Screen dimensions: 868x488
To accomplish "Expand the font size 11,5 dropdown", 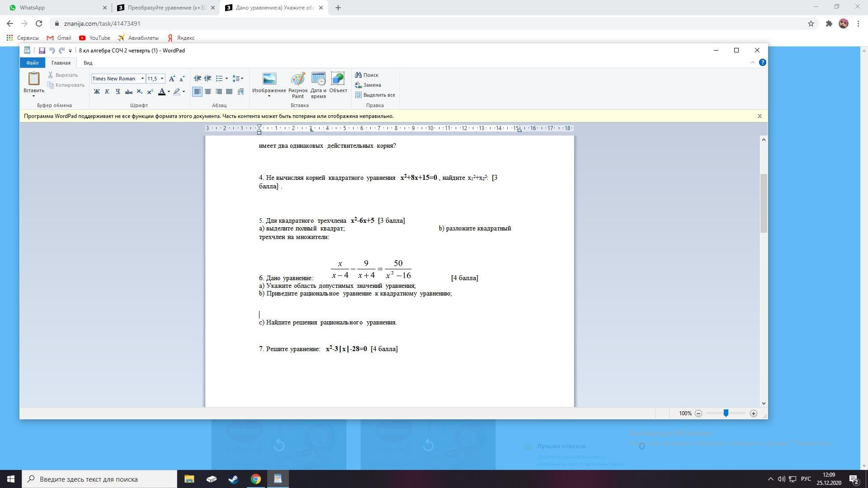I will [162, 79].
